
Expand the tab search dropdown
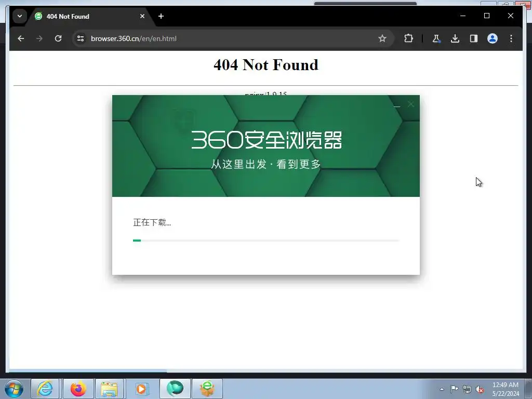pyautogui.click(x=20, y=16)
